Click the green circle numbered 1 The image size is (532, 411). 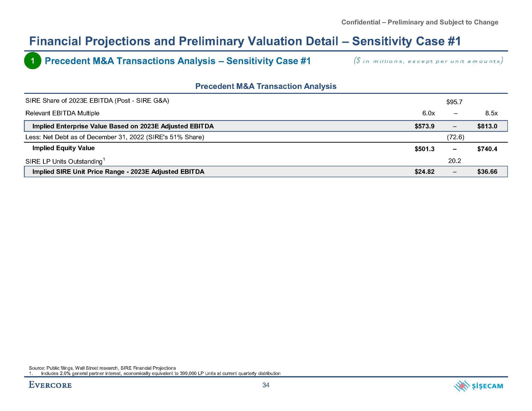point(33,61)
